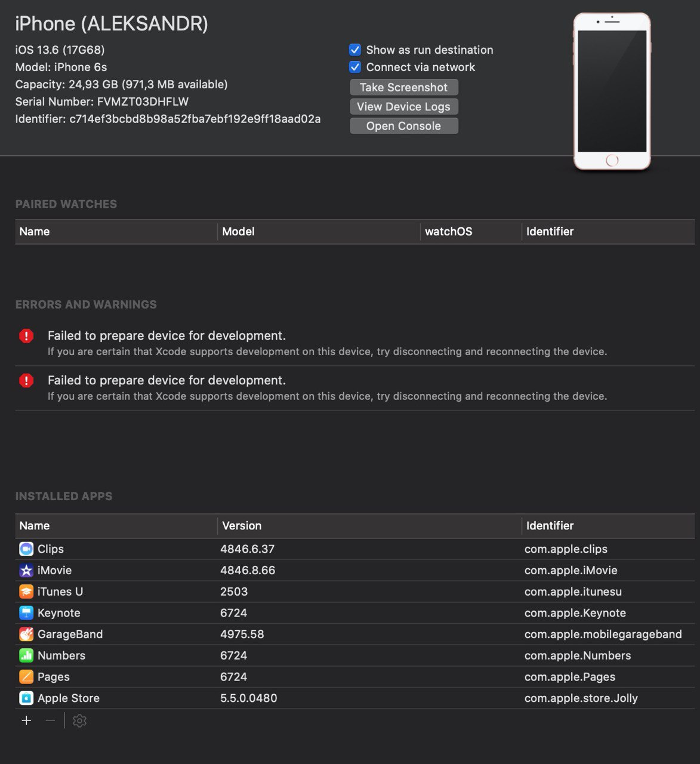Viewport: 700px width, 764px height.
Task: Click the first 'Failed to prepare device' message
Action: pos(166,335)
